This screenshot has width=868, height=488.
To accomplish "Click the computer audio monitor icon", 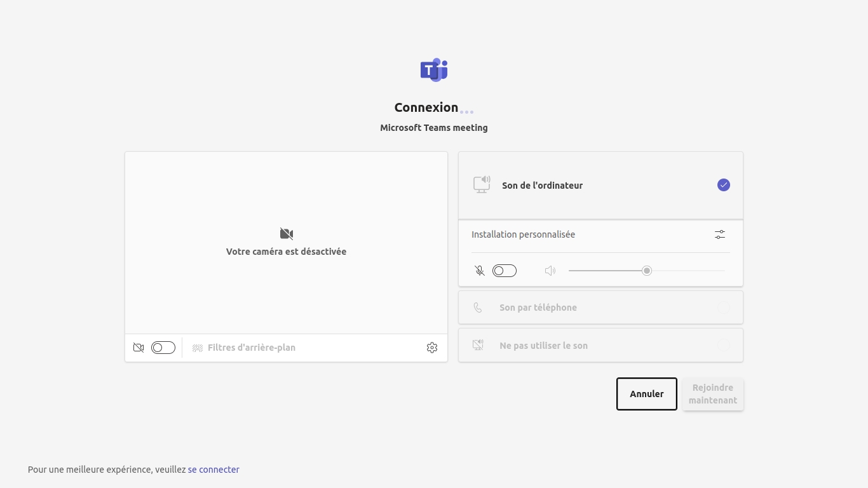I will (482, 184).
